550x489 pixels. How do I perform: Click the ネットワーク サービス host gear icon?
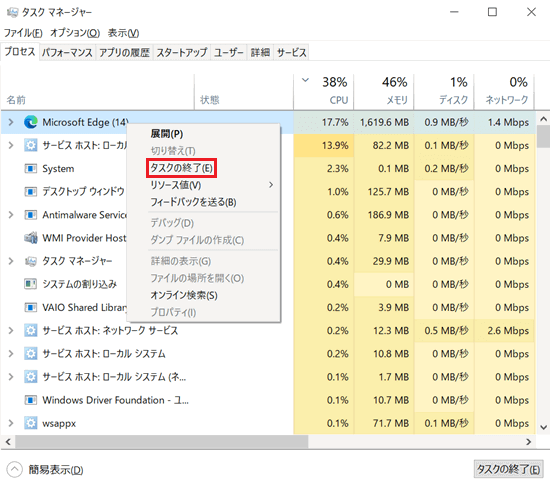[31, 330]
